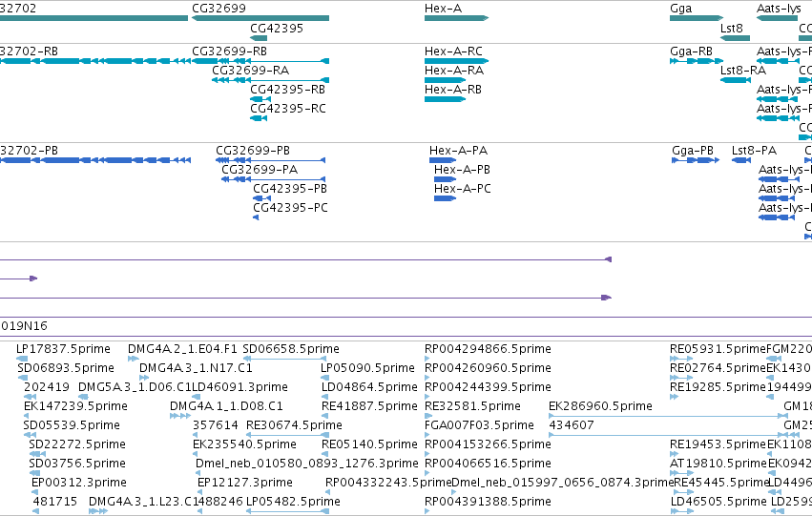This screenshot has height=516, width=812.
Task: Open EST EK235540.5prime
Action: (244, 444)
